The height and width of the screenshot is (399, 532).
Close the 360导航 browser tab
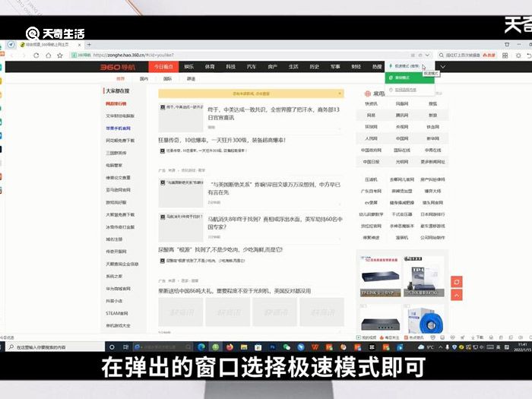coord(80,45)
